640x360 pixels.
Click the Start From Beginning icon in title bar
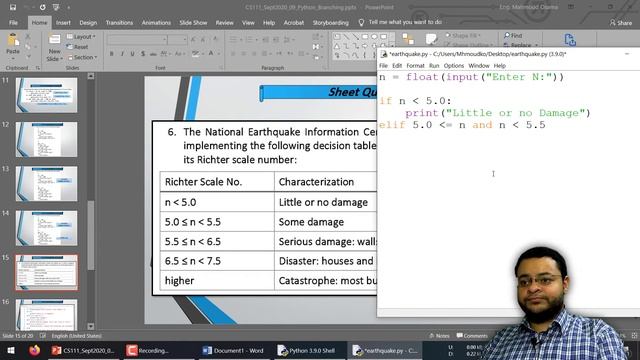point(56,7)
